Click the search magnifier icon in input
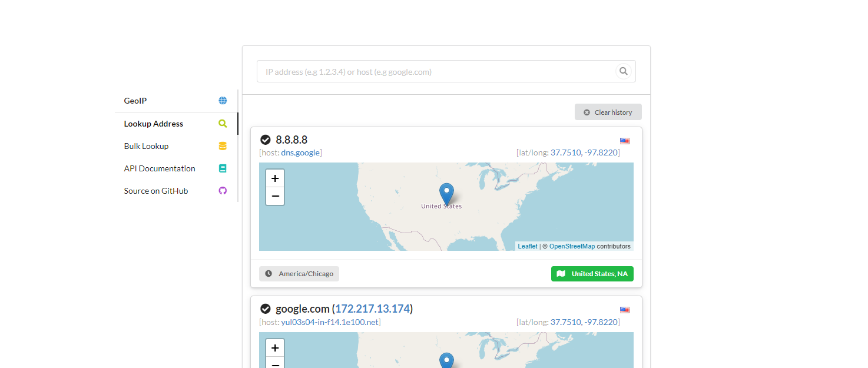Screen dimensions: 868x368 click(x=623, y=71)
